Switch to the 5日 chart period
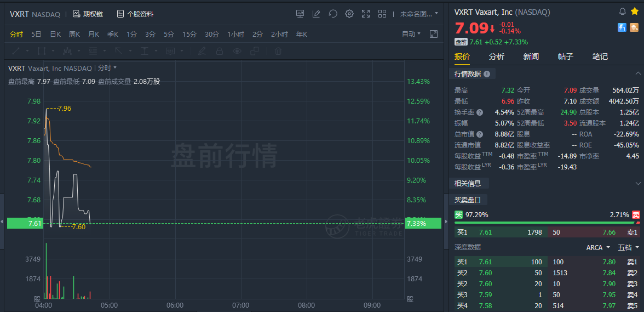Image resolution: width=644 pixels, height=312 pixels. (36, 35)
